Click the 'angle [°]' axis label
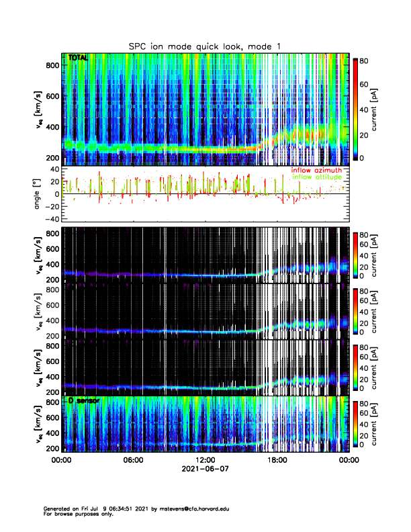Image resolution: width=411 pixels, height=532 pixels. pos(39,194)
